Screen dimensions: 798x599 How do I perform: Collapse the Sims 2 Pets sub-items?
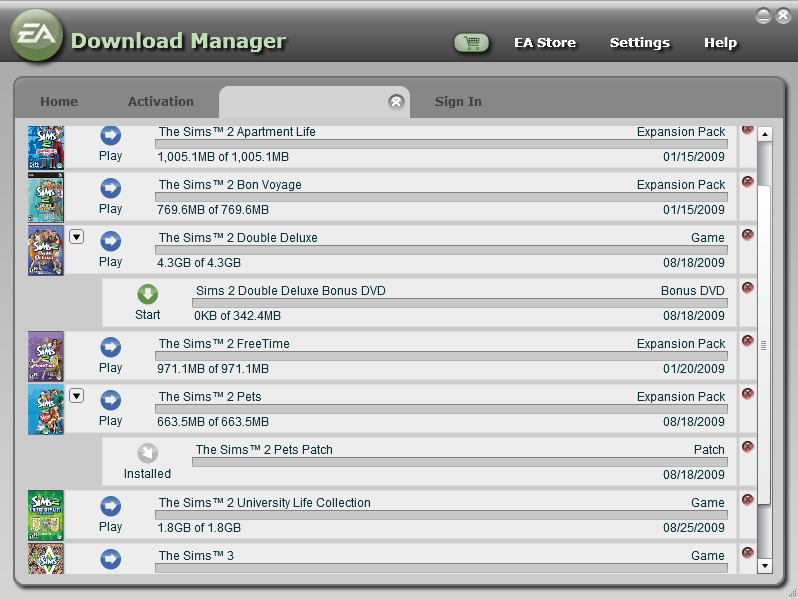coord(76,395)
